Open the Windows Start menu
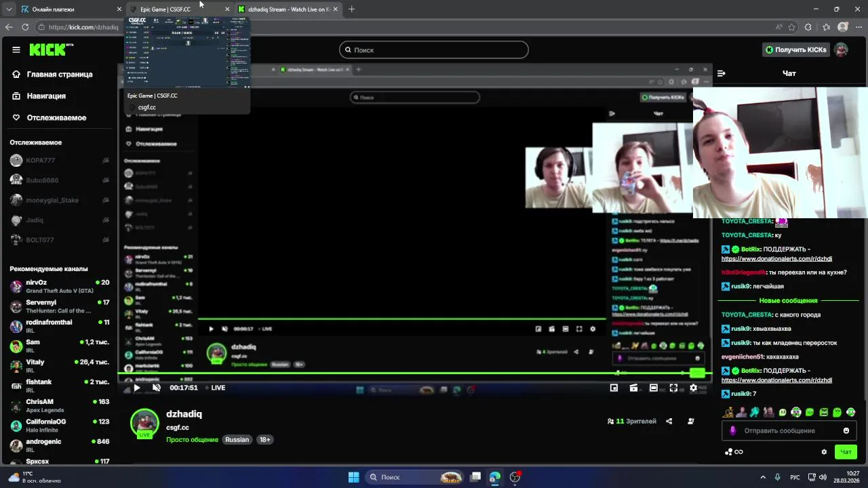Viewport: 868px width, 488px height. [353, 477]
